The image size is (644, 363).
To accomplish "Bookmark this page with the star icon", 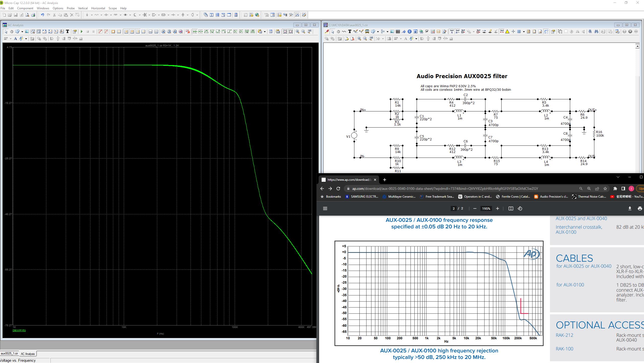I will pyautogui.click(x=605, y=189).
